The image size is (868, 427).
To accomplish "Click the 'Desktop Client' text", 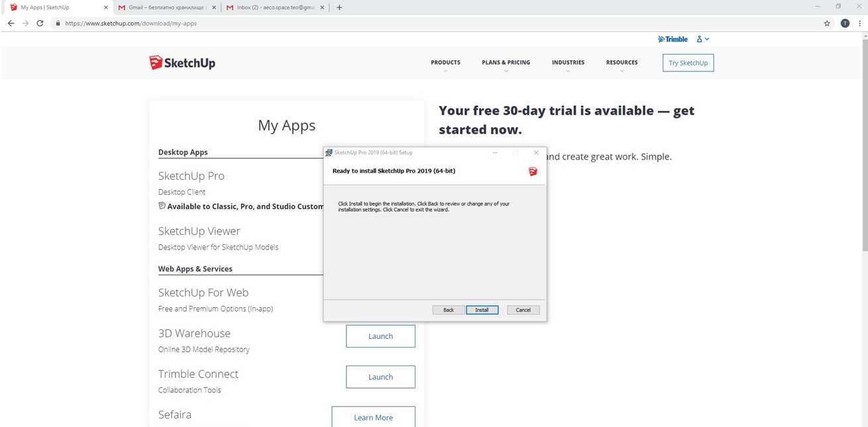I will pos(182,192).
